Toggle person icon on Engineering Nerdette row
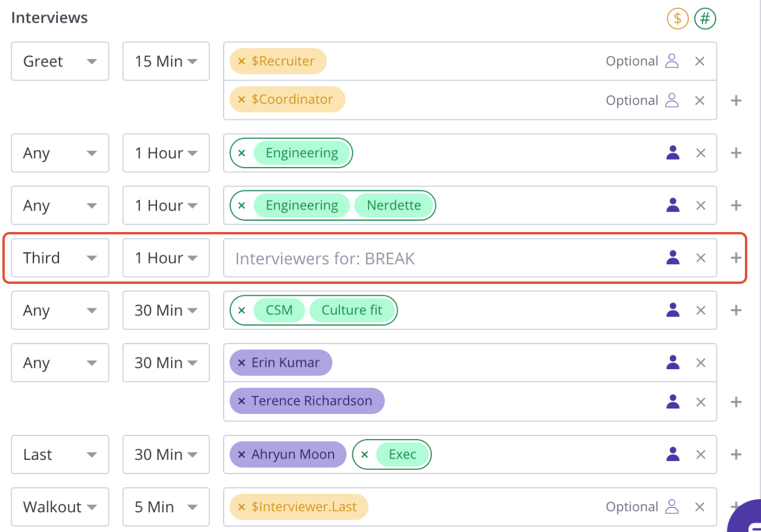 click(673, 205)
